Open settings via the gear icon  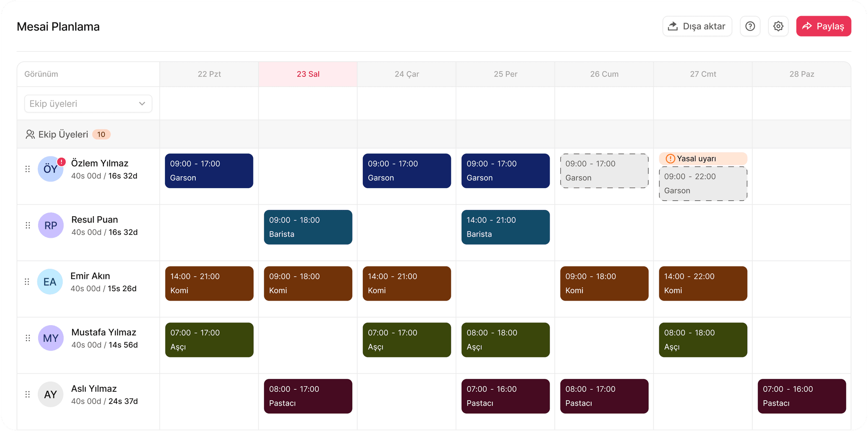tap(778, 26)
